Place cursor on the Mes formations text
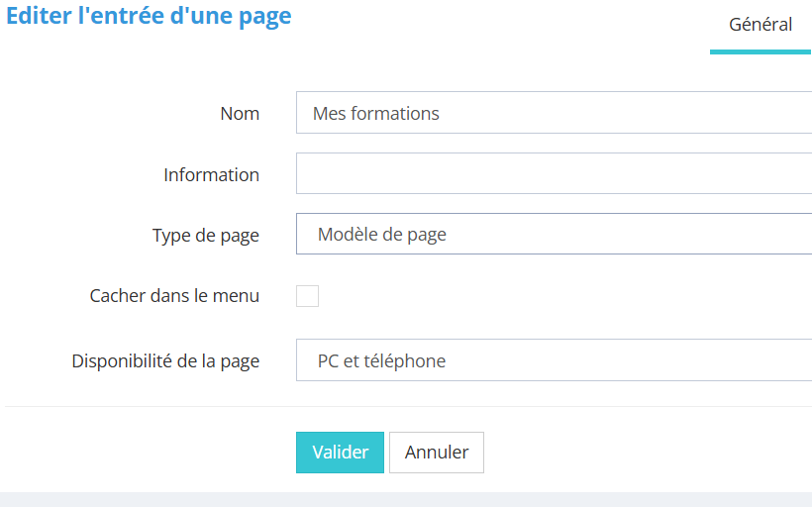 (x=376, y=113)
